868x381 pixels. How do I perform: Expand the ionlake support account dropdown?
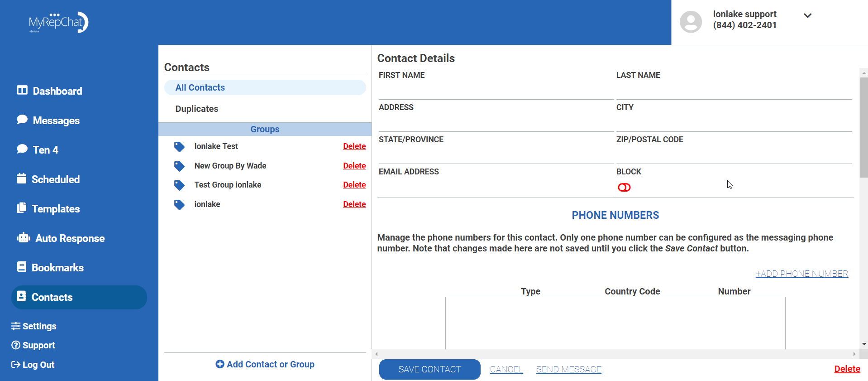[x=807, y=15]
